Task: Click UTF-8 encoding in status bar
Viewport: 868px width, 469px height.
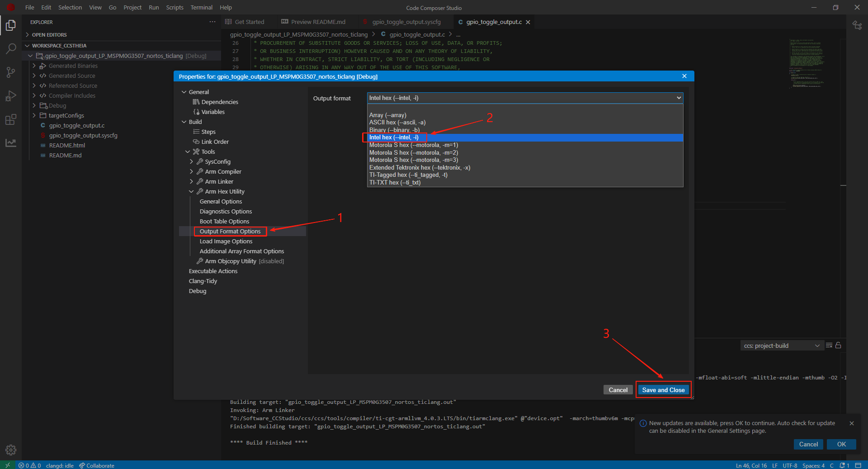Action: 790,465
